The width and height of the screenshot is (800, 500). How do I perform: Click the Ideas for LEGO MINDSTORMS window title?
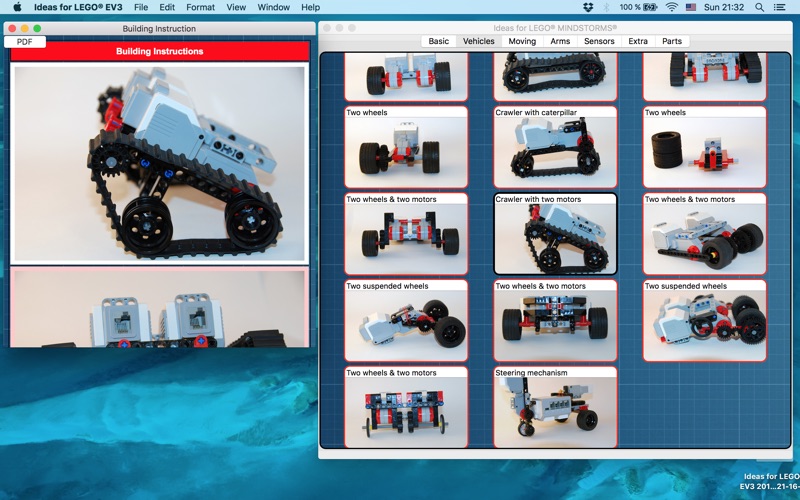point(555,28)
